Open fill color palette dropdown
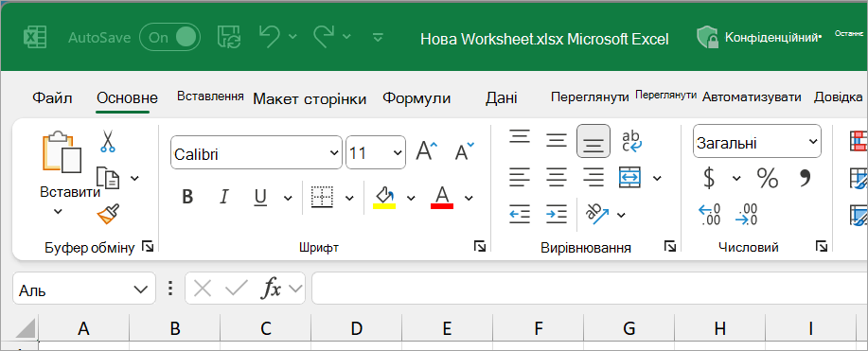 [411, 198]
